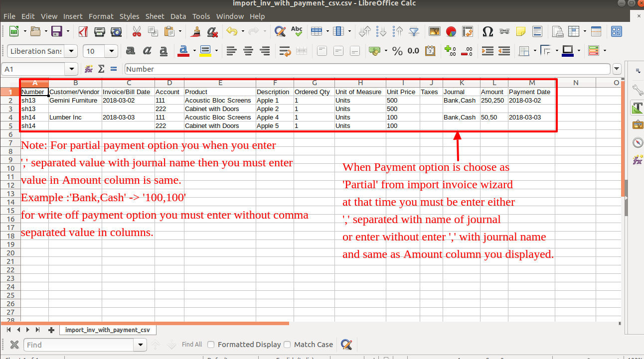644x359 pixels.
Task: Expand the Name Box dropdown arrow
Action: [x=73, y=69]
